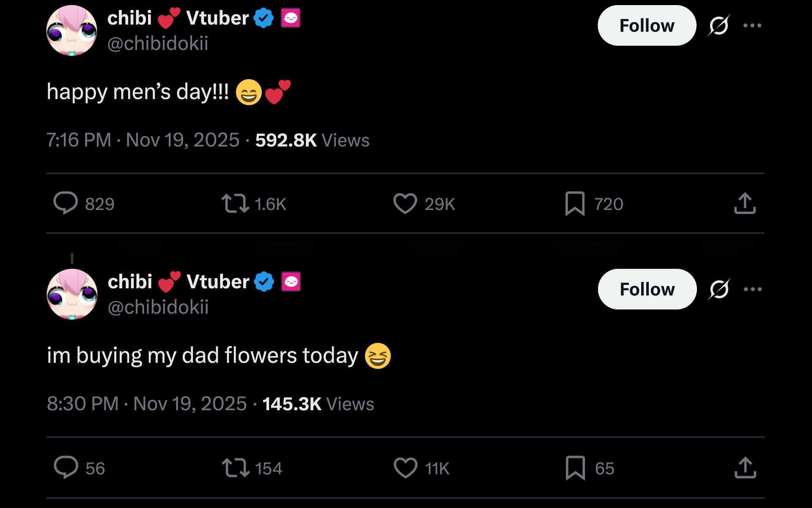Follow chibi from the second tweet
Image resolution: width=812 pixels, height=508 pixels.
(647, 289)
